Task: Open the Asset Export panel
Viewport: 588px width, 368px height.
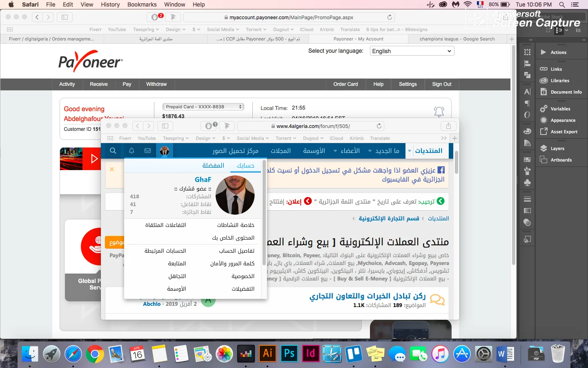Action: coord(563,132)
